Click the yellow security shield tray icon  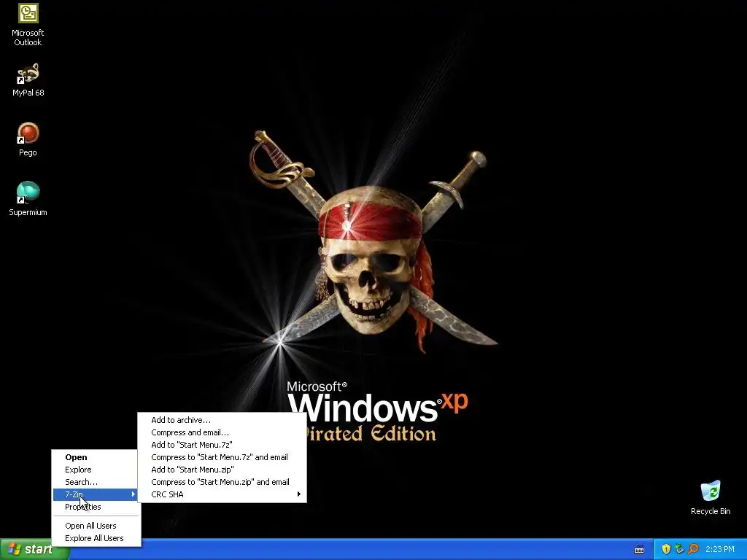pos(666,549)
